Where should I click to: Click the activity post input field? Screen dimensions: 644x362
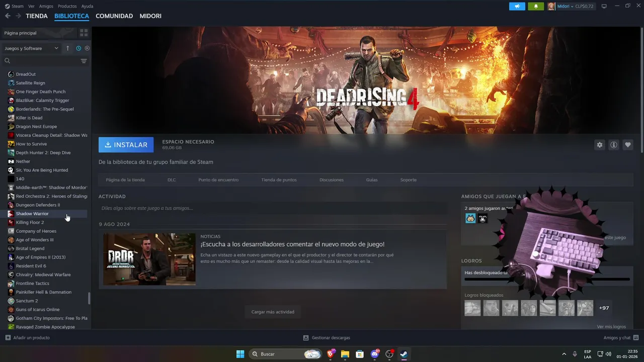273,208
